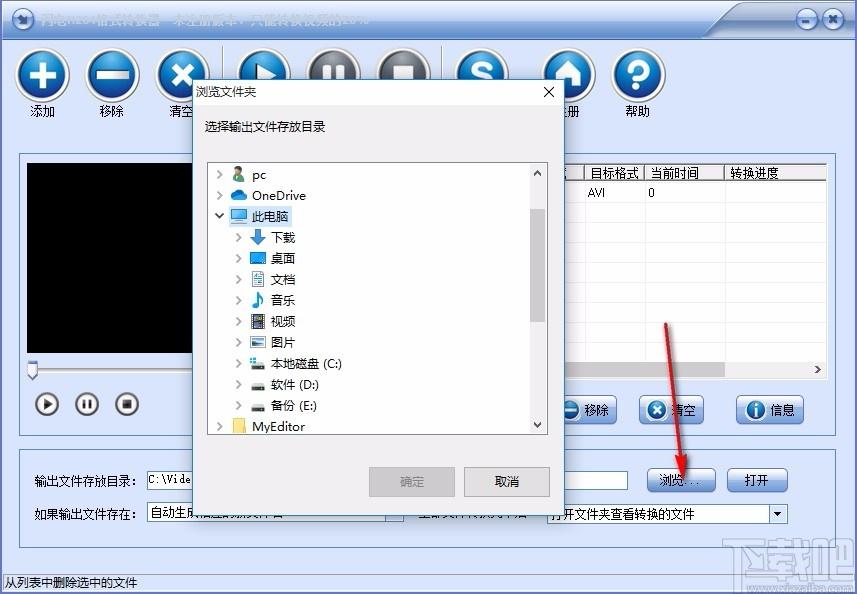The width and height of the screenshot is (857, 594).
Task: Click the play button under preview
Action: (x=47, y=404)
